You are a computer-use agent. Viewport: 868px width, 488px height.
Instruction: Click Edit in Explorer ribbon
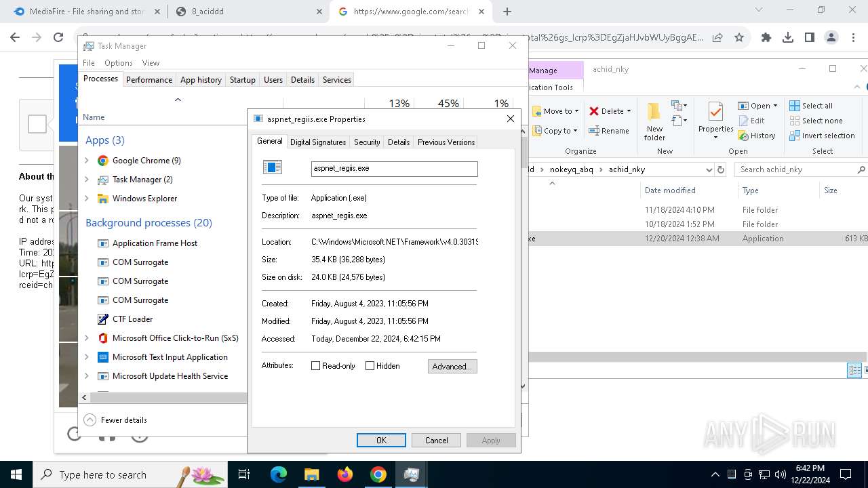coord(751,121)
